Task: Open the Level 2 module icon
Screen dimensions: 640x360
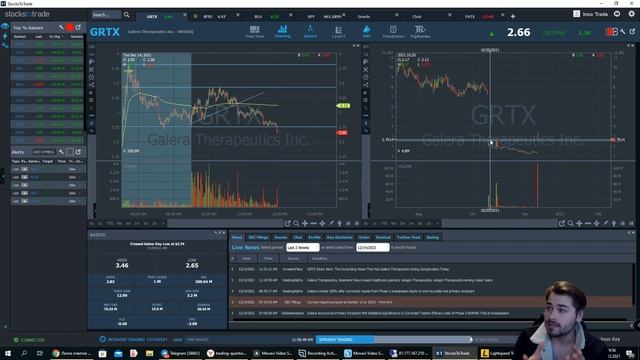Action: 338,31
